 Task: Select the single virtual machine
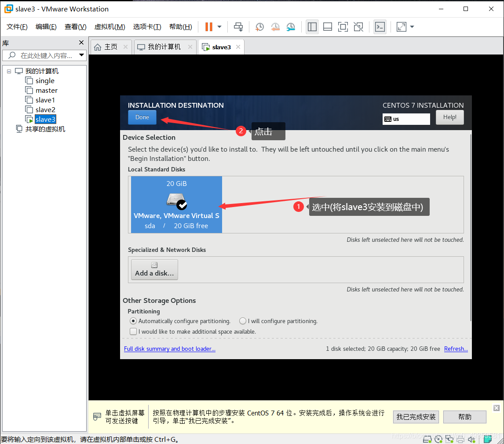[x=45, y=80]
